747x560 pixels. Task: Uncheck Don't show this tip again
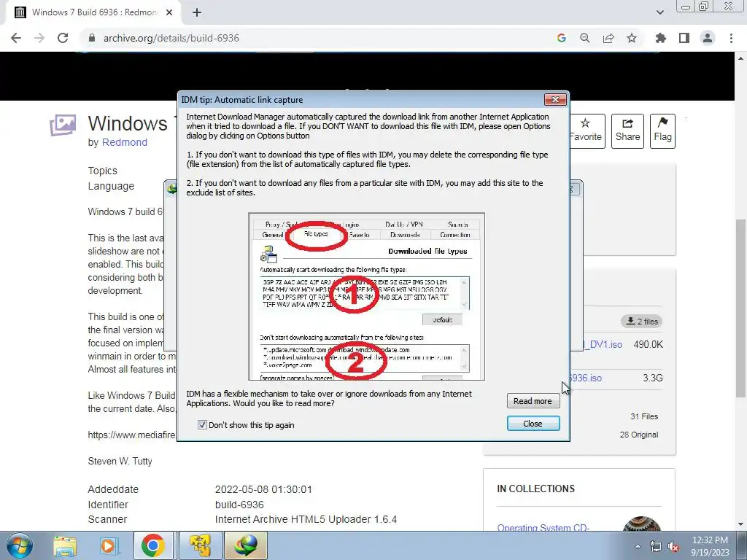pos(202,425)
